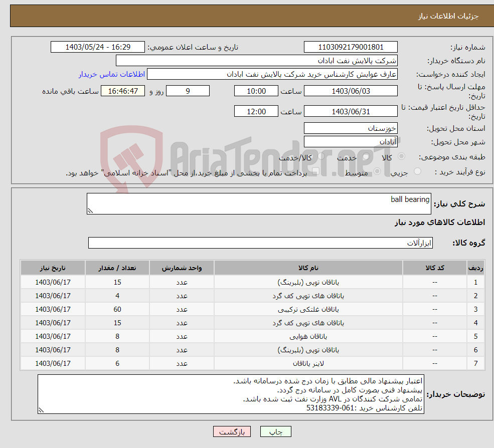This screenshot has width=494, height=448.
Task: Click the goods group field ابزارآلات
Action: [261, 243]
